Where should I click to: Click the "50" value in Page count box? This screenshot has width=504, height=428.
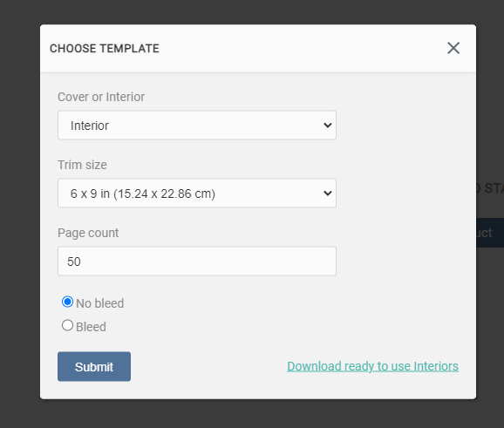[74, 262]
